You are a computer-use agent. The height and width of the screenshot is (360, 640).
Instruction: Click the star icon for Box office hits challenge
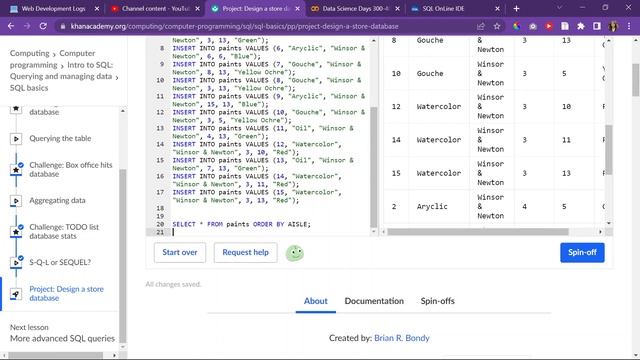click(x=16, y=169)
